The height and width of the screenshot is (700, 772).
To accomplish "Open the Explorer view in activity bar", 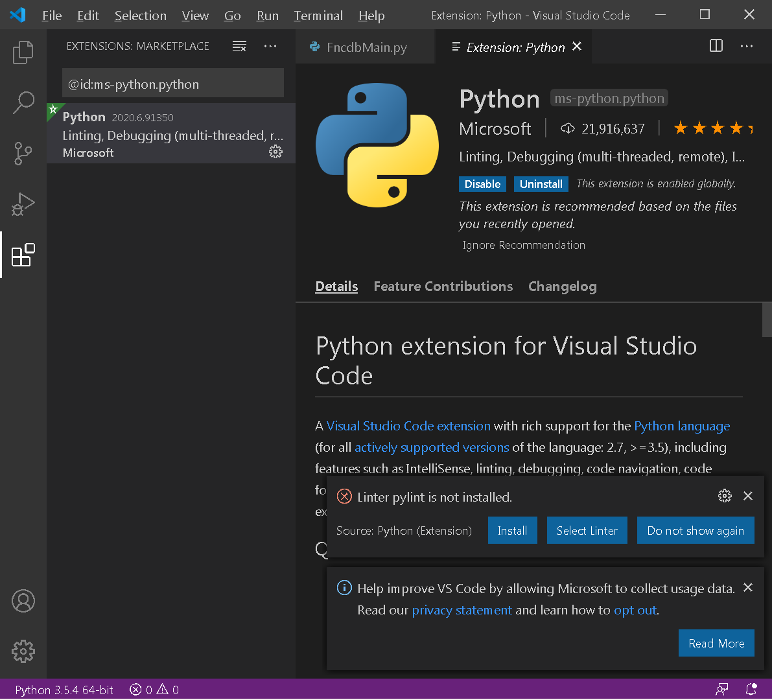I will [x=23, y=52].
